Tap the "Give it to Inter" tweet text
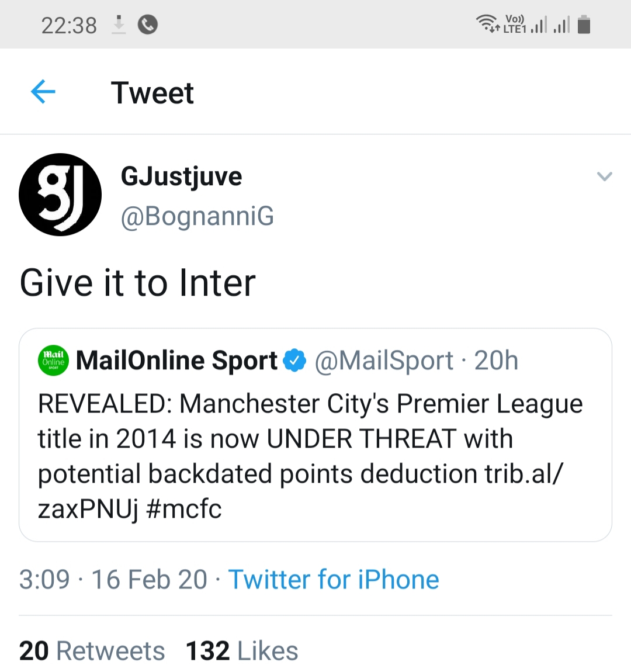Image resolution: width=631 pixels, height=672 pixels. [x=138, y=283]
